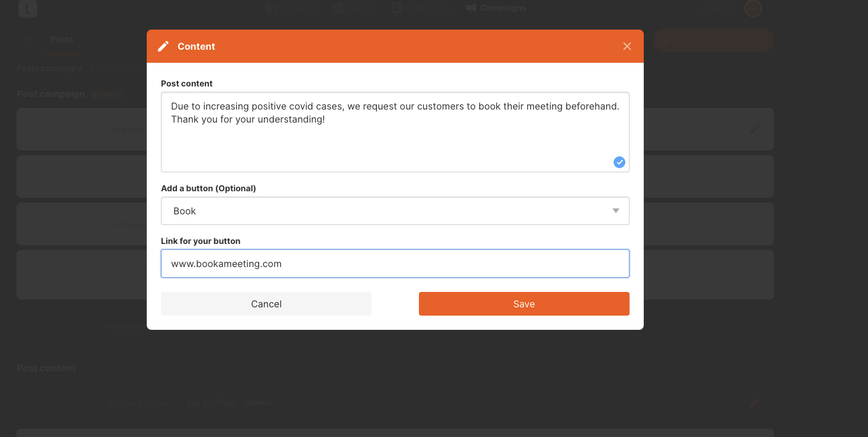Image resolution: width=868 pixels, height=437 pixels.
Task: Open the Add a button dropdown showing Book
Action: coord(395,211)
